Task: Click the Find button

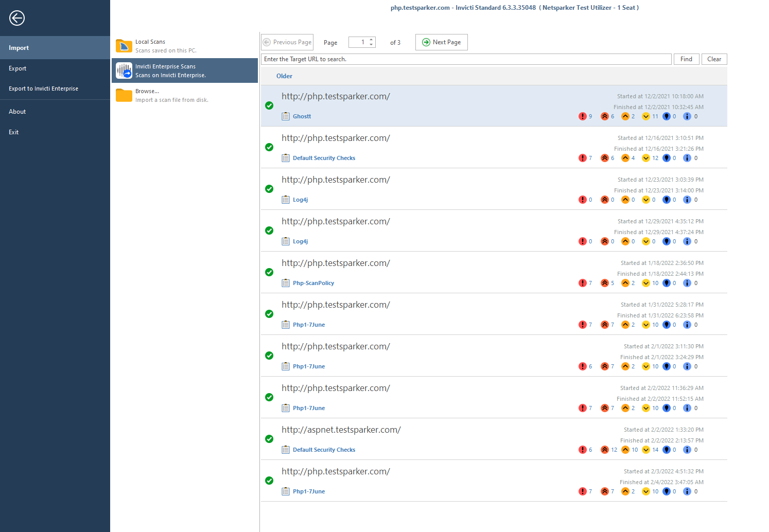Action: 686,59
